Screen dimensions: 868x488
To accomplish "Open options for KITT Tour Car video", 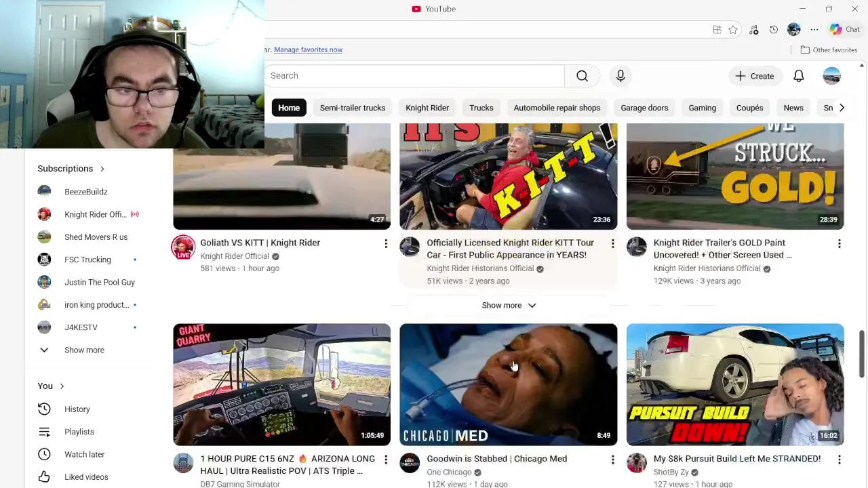I will click(612, 243).
